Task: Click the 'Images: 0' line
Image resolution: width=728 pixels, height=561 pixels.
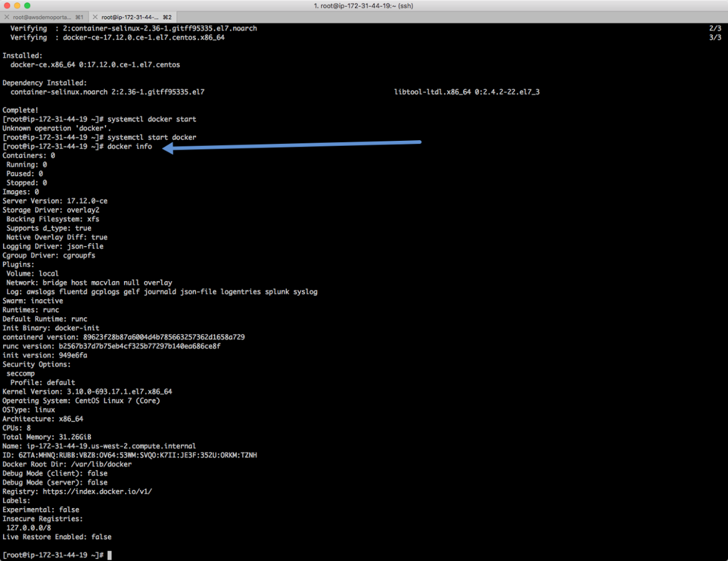Action: 21,192
